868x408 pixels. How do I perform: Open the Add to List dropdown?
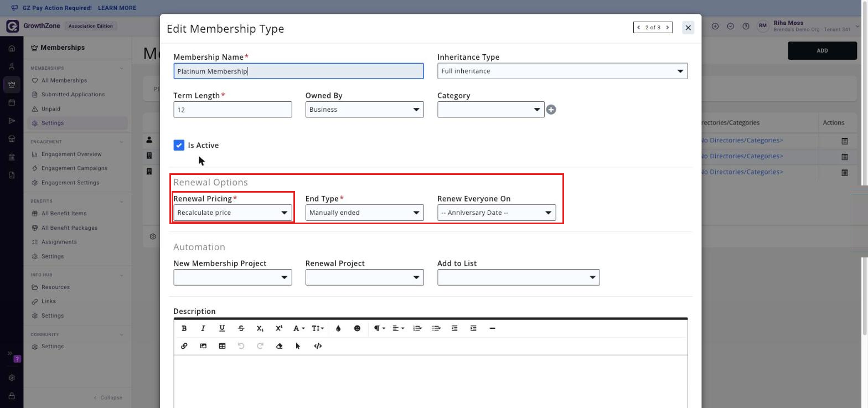click(518, 277)
